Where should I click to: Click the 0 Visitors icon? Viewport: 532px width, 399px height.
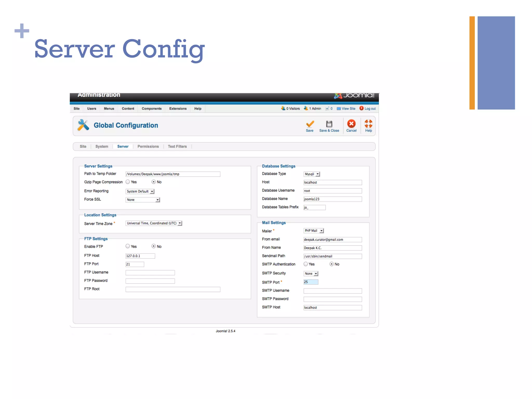coord(283,108)
